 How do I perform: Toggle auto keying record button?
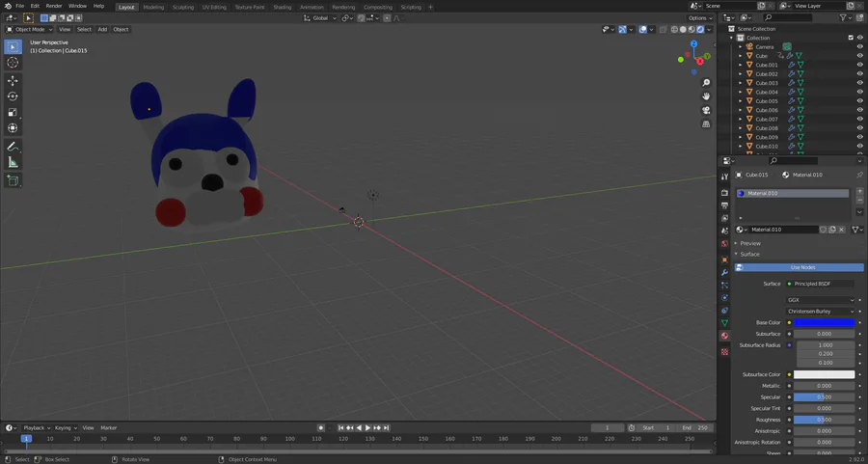point(320,428)
